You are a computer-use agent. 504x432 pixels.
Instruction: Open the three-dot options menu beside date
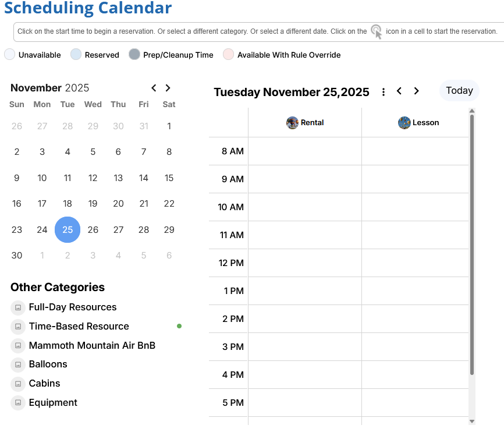(x=384, y=92)
